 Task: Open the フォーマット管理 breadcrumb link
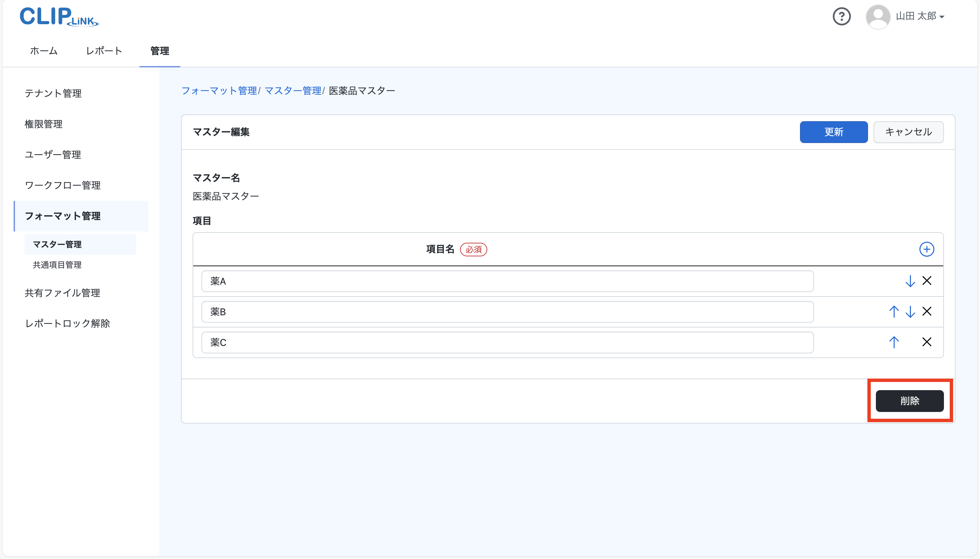[x=219, y=90]
